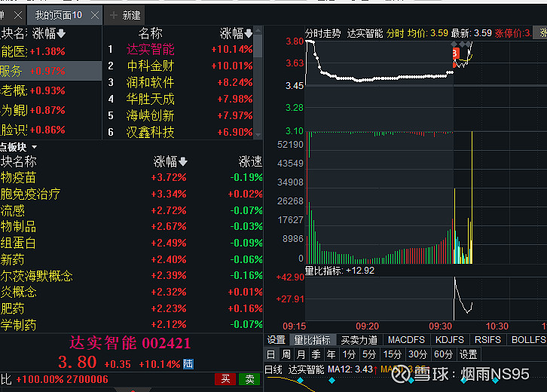Viewport: 547px width, 392px height.
Task: Click 分时走势 chart title
Action: pos(322,33)
